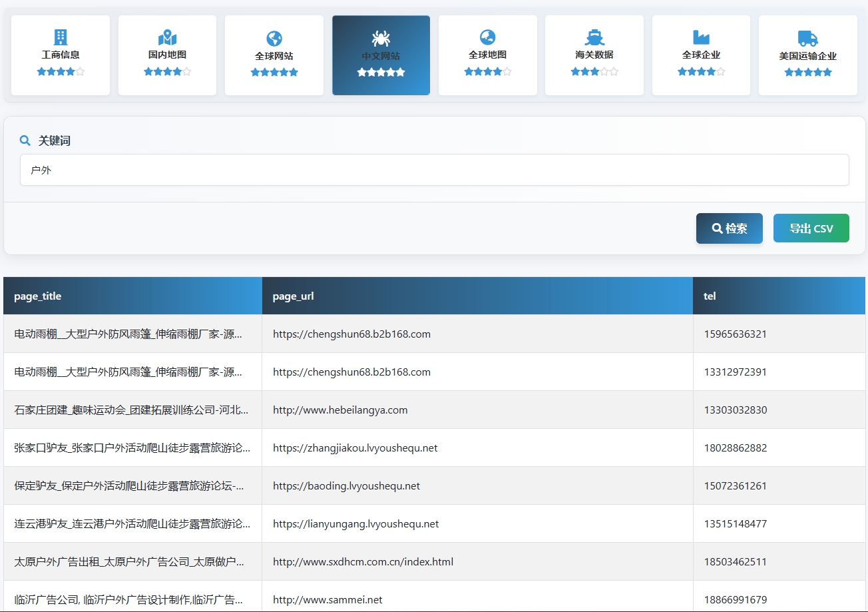Open the 工商信息 tab label
The width and height of the screenshot is (868, 612).
click(61, 55)
